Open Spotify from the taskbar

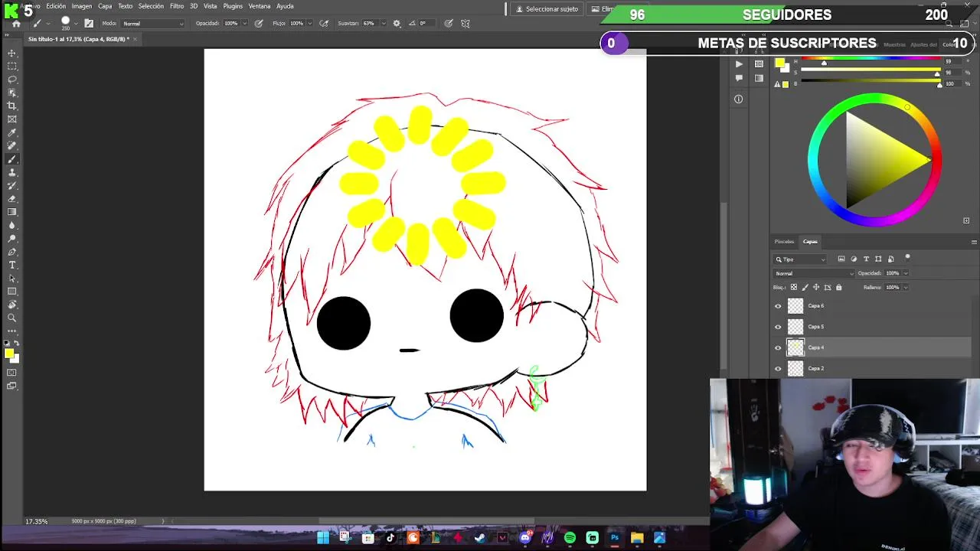coord(570,538)
